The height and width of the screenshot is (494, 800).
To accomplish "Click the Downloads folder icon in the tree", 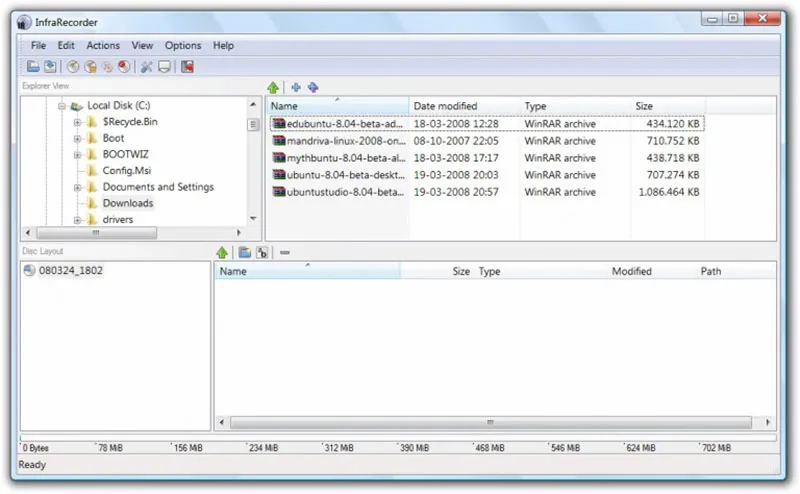I will (x=92, y=203).
